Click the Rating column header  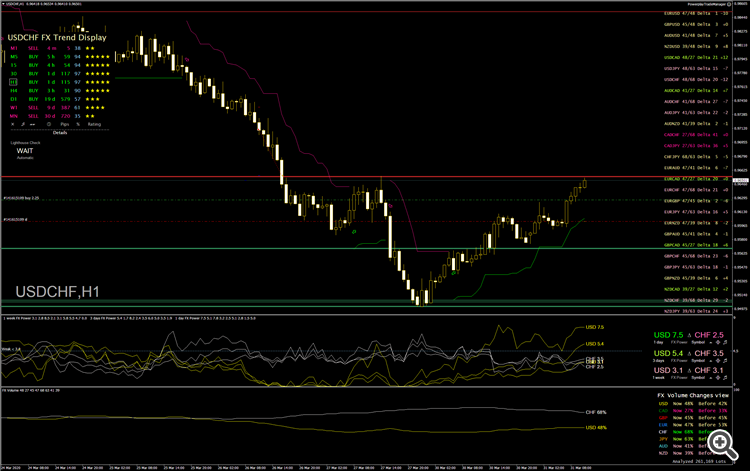click(94, 124)
